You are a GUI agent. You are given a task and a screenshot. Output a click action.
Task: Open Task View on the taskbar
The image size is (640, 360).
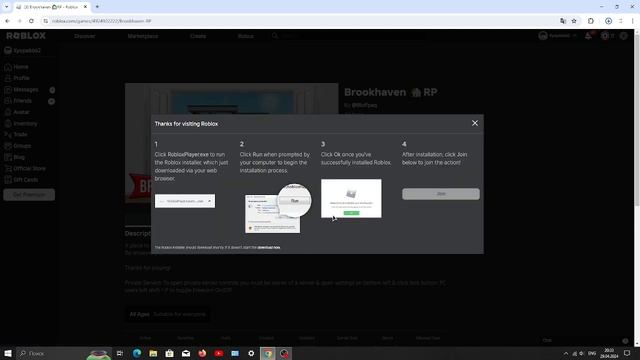point(120,353)
